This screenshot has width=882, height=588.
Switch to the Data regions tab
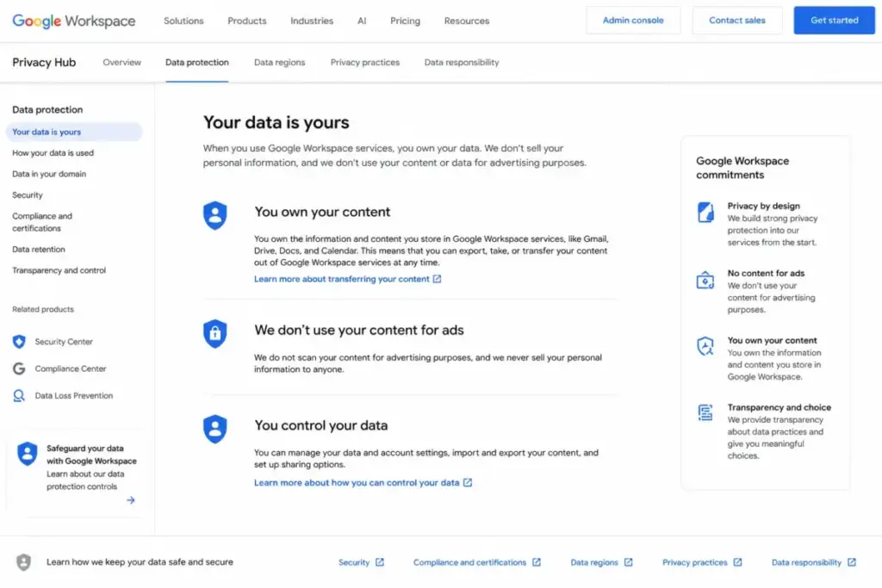coord(280,62)
